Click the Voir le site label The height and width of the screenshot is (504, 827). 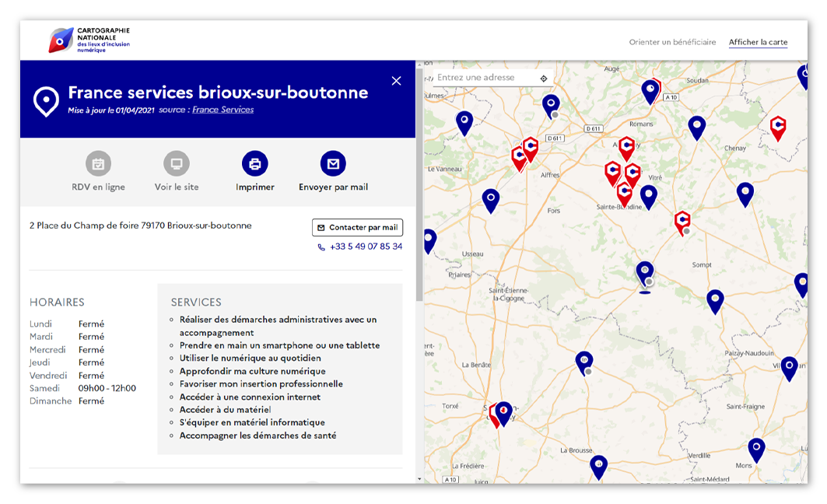tap(176, 187)
